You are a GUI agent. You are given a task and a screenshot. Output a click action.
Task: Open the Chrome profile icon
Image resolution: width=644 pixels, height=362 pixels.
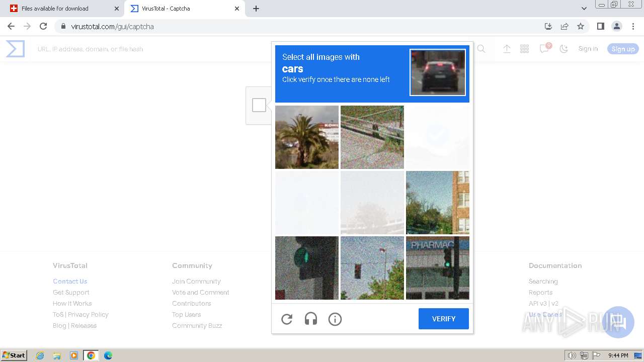616,26
